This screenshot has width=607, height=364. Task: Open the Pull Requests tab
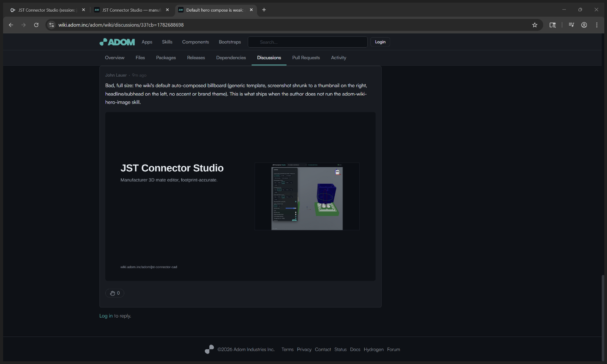[x=306, y=58]
